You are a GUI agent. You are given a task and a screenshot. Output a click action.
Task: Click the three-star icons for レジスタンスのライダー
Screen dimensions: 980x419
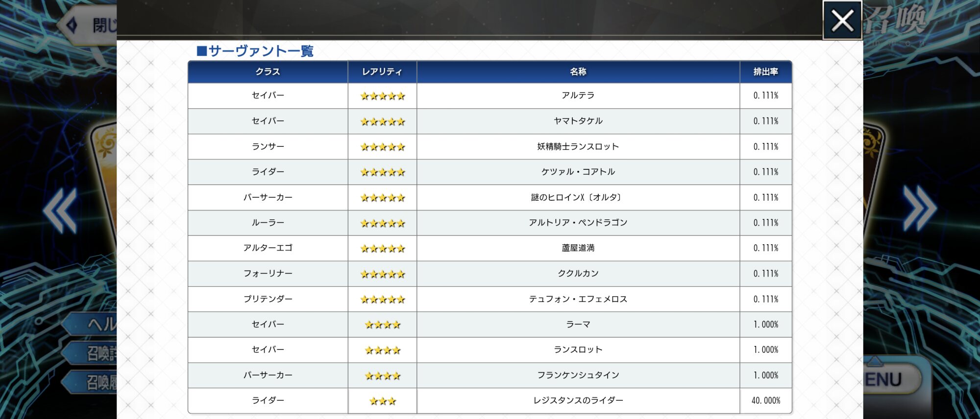382,401
